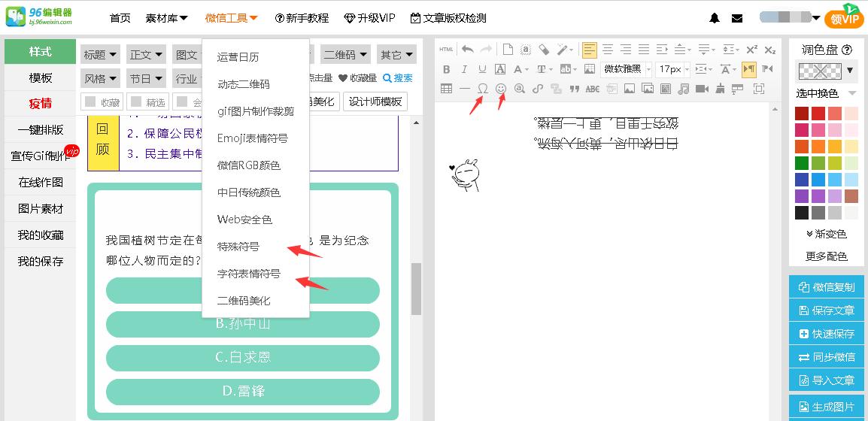This screenshot has height=421, width=868.
Task: Expand the 二维码 style dropdown
Action: click(x=346, y=55)
